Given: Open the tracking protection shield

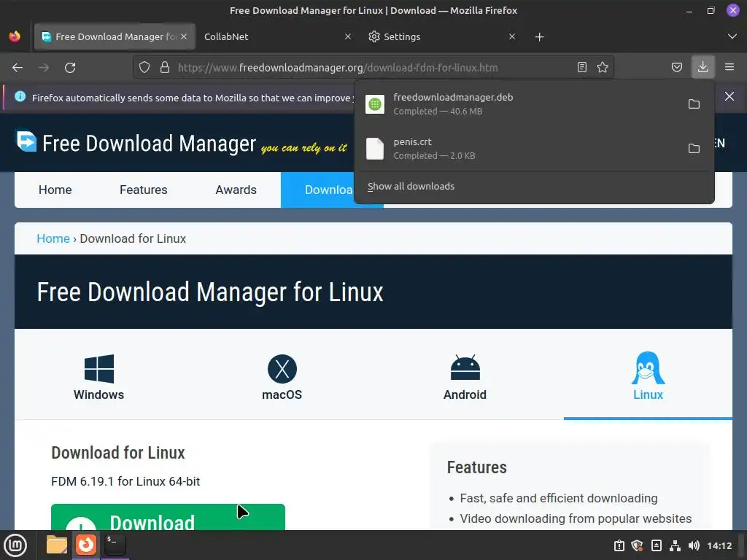Looking at the screenshot, I should (x=144, y=67).
